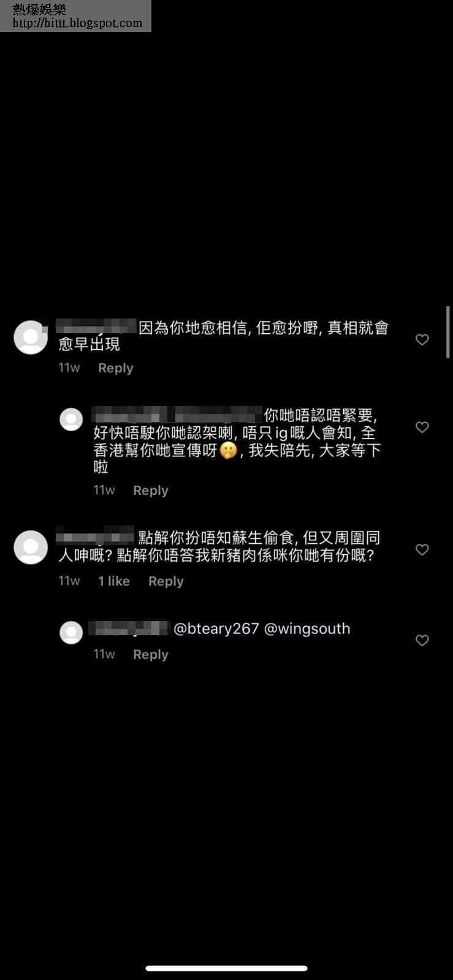Open the @bteary267 profile mention
453x980 pixels.
pyautogui.click(x=216, y=629)
